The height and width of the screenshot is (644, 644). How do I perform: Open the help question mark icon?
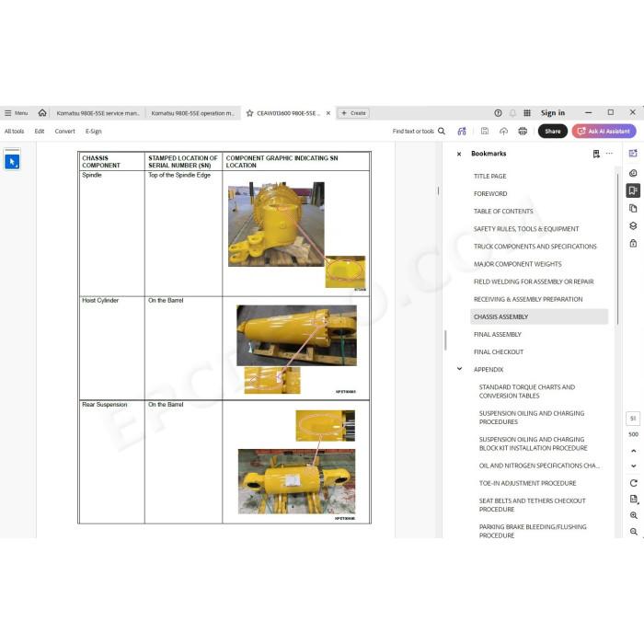(x=498, y=113)
